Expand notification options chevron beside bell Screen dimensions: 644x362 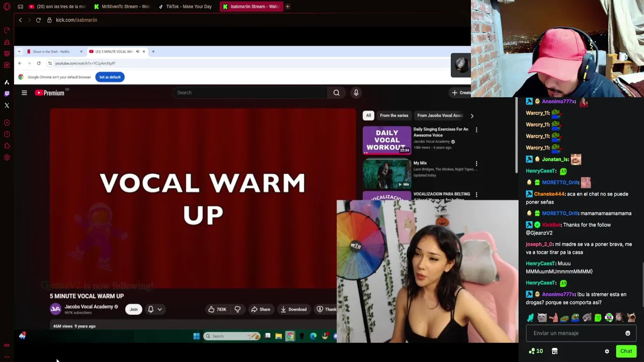click(x=159, y=309)
